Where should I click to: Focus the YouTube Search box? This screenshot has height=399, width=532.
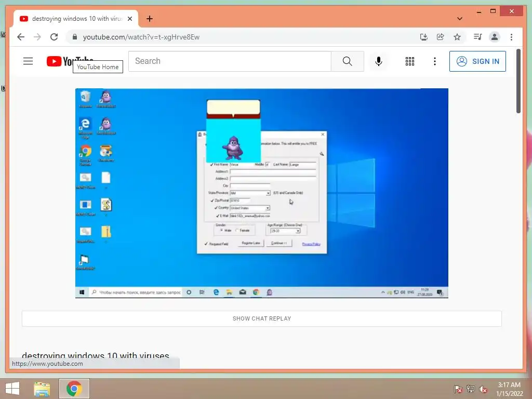tap(230, 61)
